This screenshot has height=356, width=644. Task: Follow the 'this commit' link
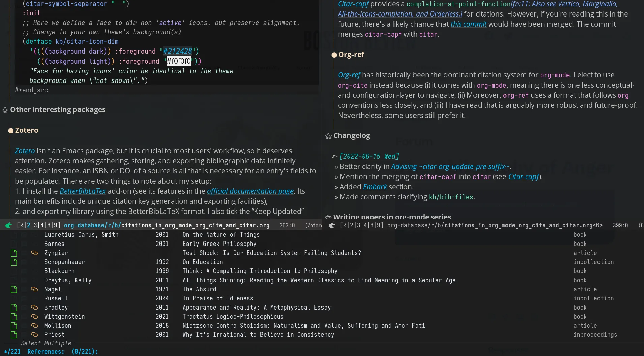[468, 24]
